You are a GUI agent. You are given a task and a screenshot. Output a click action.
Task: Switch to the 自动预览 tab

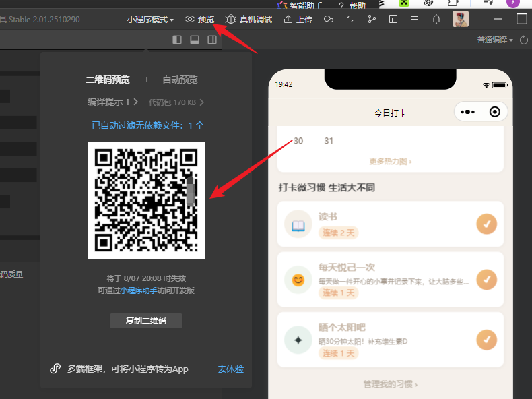180,80
